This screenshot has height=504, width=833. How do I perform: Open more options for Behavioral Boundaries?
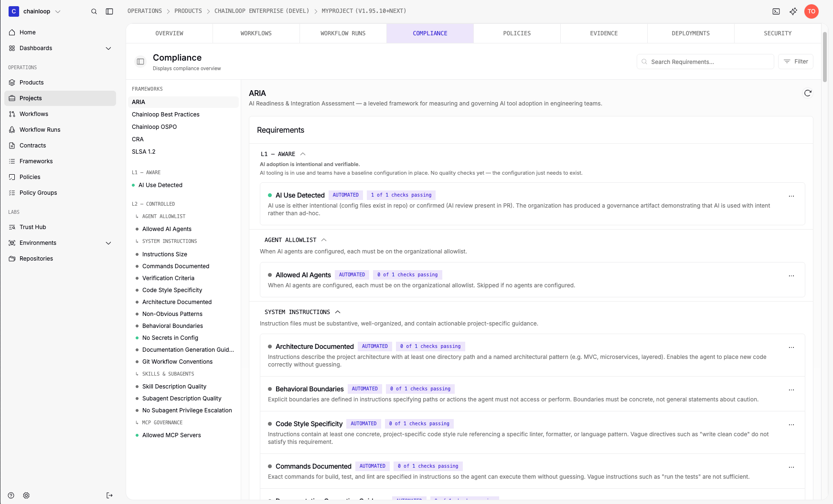(x=791, y=390)
